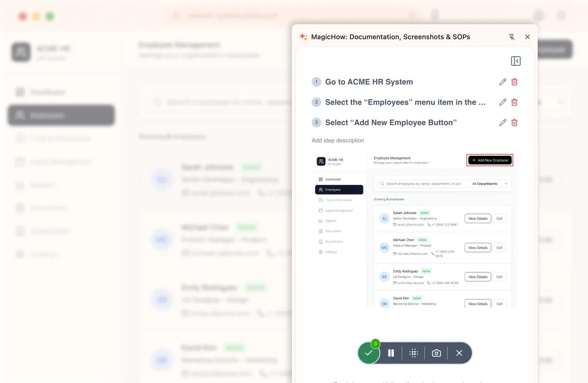Finish recording with the green checkmark

369,353
